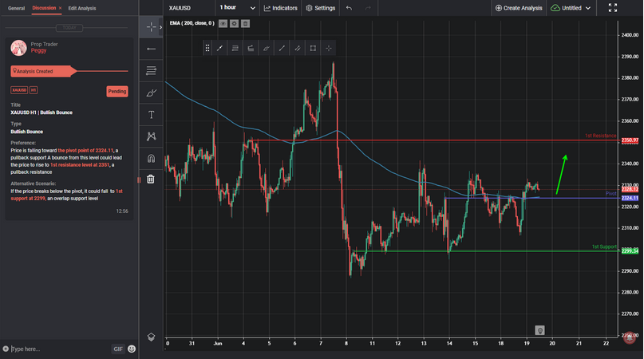Click the trash icon to remove drawings
This screenshot has width=644, height=359.
coord(151,179)
